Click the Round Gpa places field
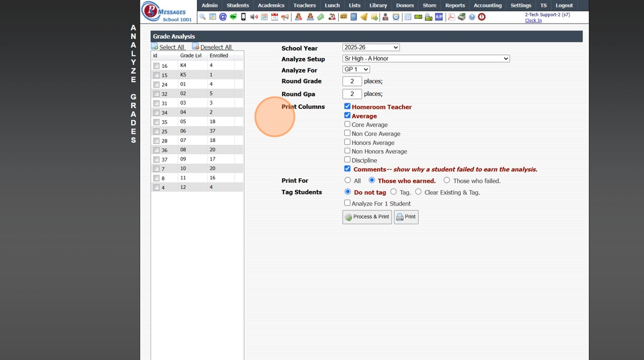The width and height of the screenshot is (644, 360). click(x=352, y=94)
